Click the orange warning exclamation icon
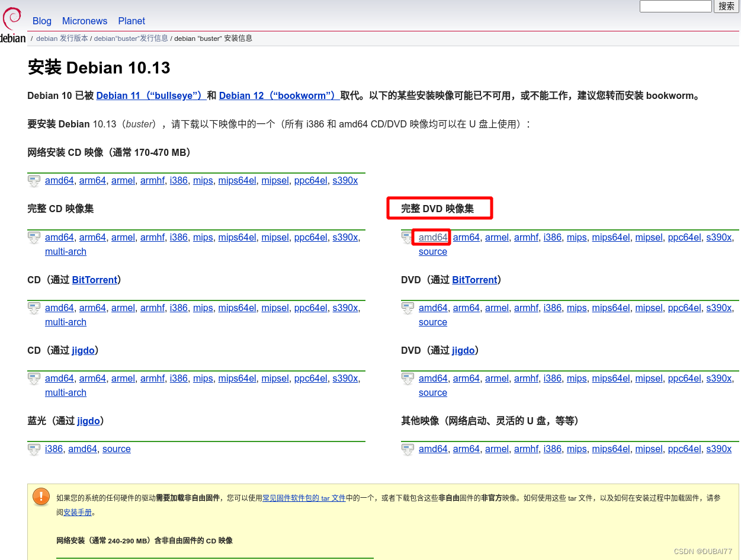This screenshot has height=560, width=741. 41,497
